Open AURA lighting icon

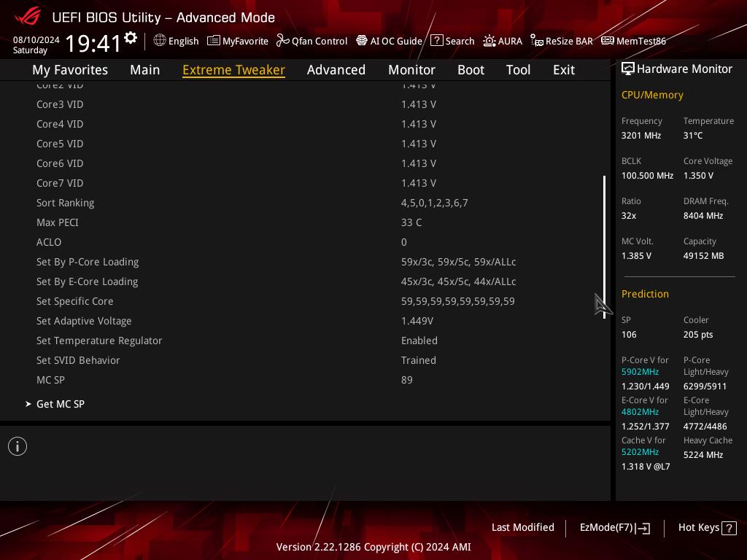(x=489, y=41)
